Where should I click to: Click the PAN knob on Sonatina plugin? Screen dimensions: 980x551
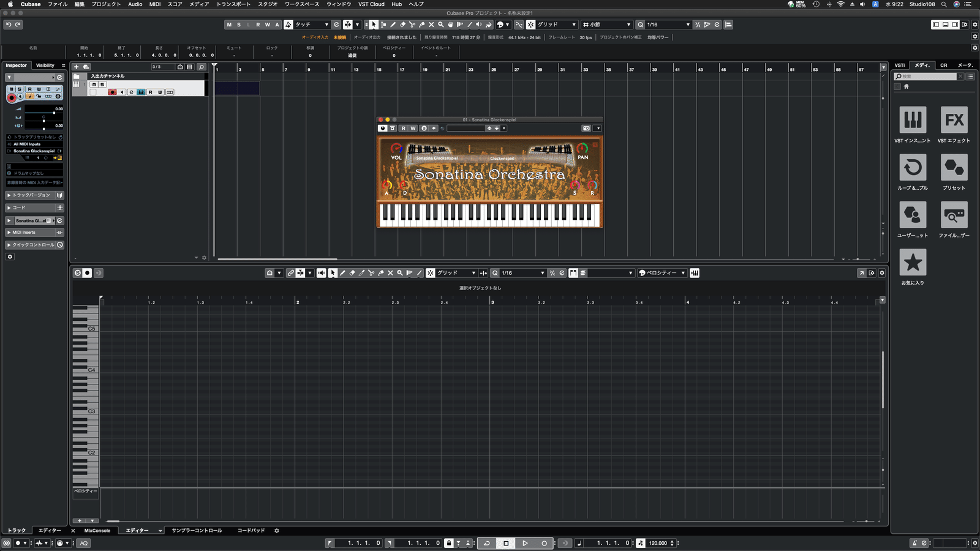click(582, 148)
